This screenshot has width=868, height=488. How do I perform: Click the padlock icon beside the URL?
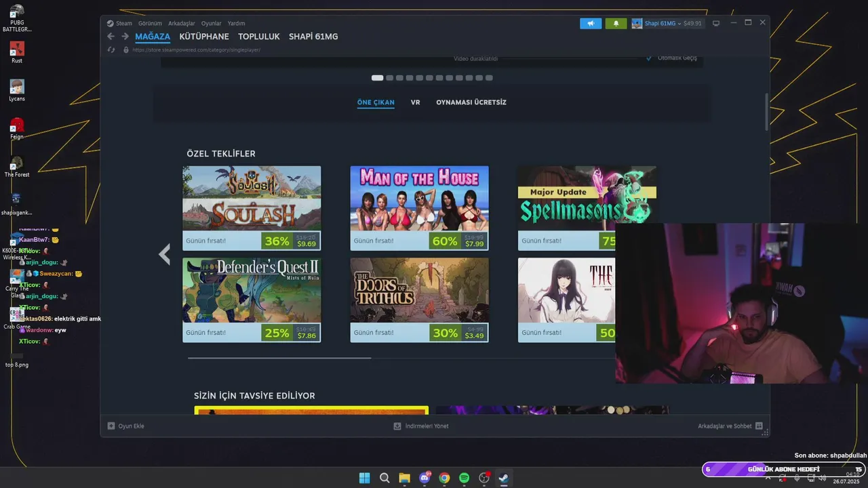pos(126,49)
